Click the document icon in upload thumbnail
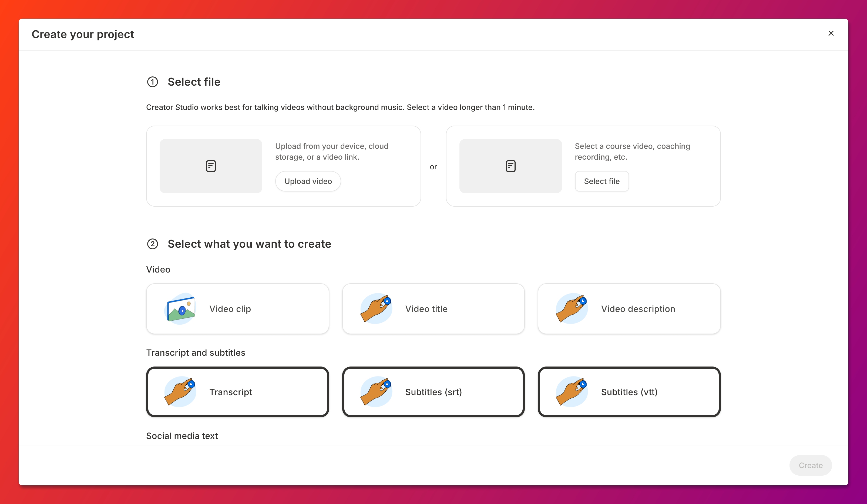 click(x=211, y=166)
